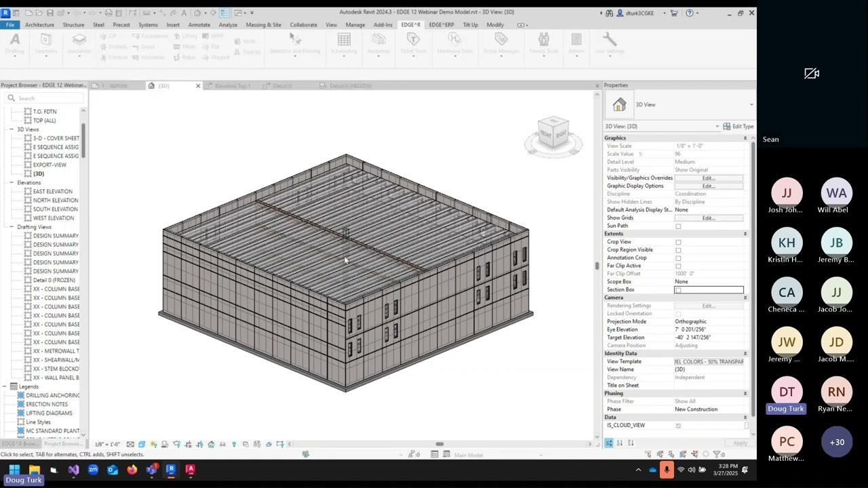Select EAST ELEVATION in Project Browser

[x=53, y=192]
